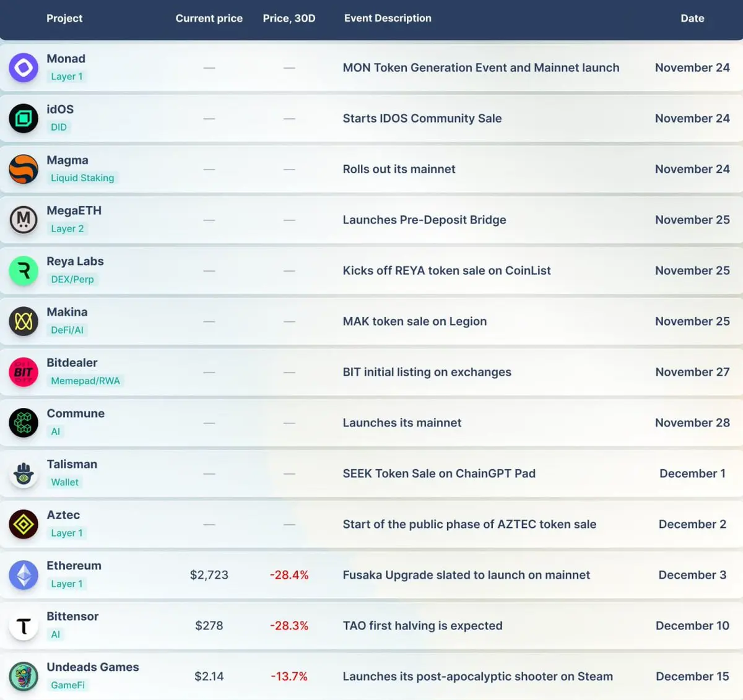Click the Makina project logo icon
743x700 pixels.
coord(24,321)
